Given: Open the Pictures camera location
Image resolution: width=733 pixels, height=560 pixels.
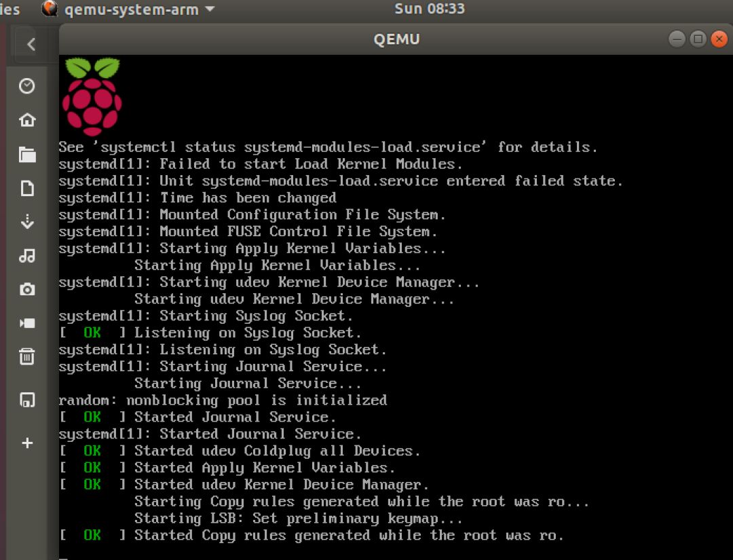Looking at the screenshot, I should [27, 289].
